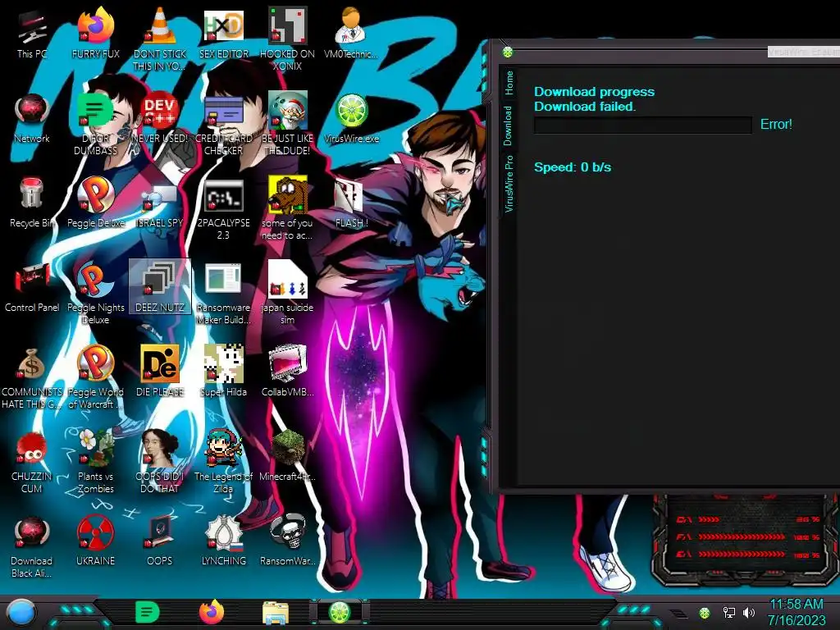Viewport: 840px width, 630px height.
Task: Open the Control Panel icon
Action: coord(32,287)
